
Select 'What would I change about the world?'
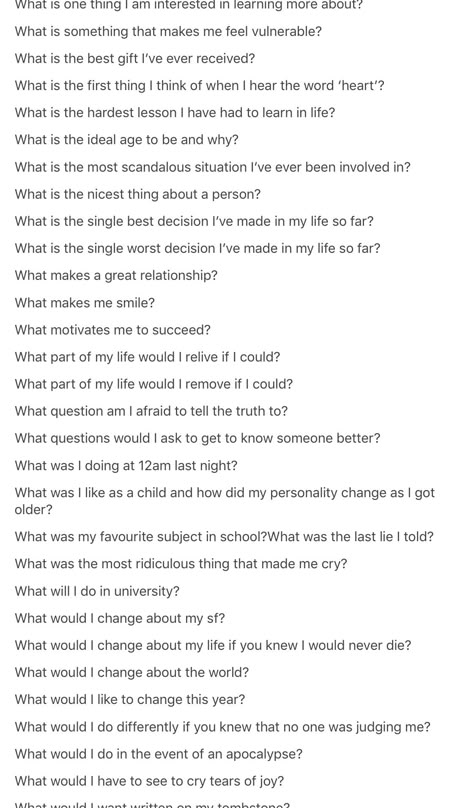(x=131, y=672)
